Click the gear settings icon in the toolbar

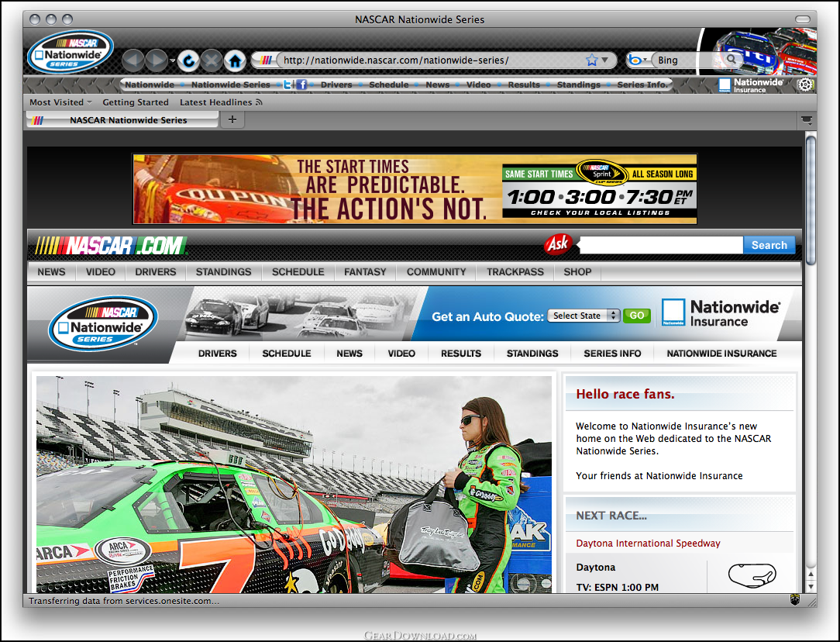(805, 85)
